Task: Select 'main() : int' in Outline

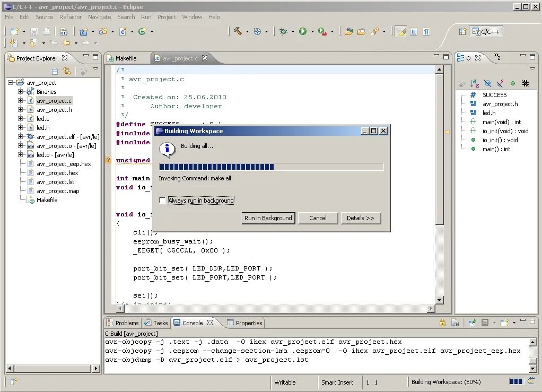Action: point(496,149)
